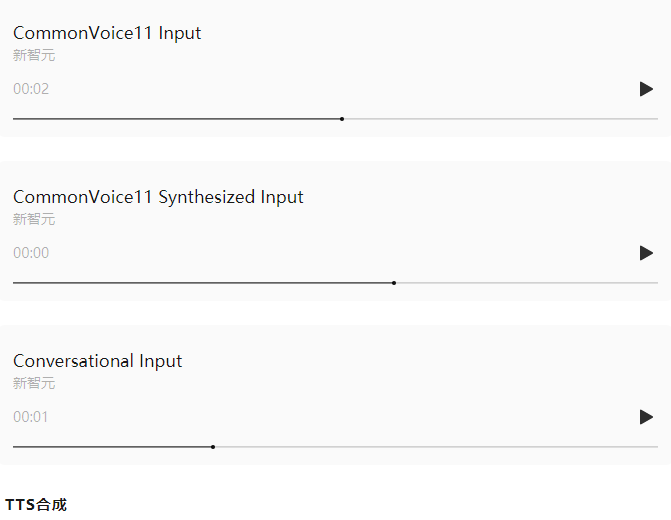The width and height of the screenshot is (671, 520).
Task: Click the CommonVoice11 Synthesized Input title
Action: [158, 197]
